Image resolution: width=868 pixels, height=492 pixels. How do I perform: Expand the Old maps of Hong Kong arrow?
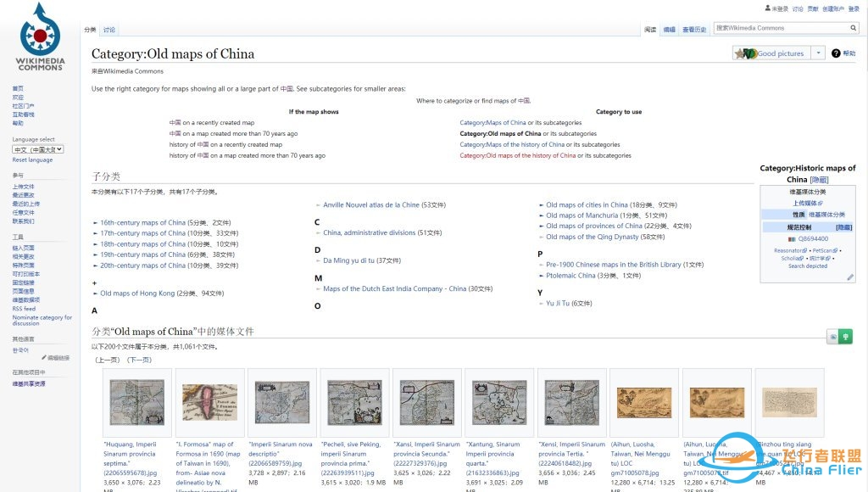[95, 294]
